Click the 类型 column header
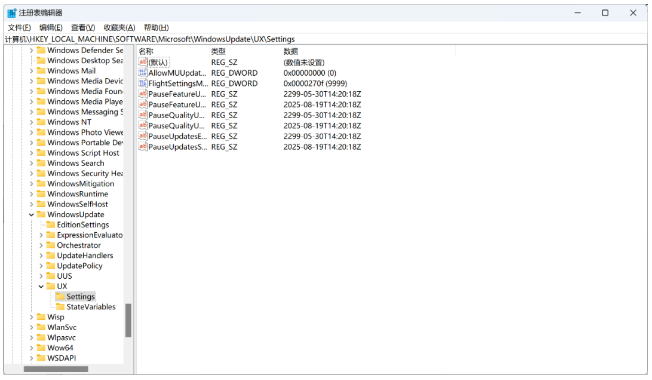This screenshot has height=380, width=652. click(x=218, y=52)
